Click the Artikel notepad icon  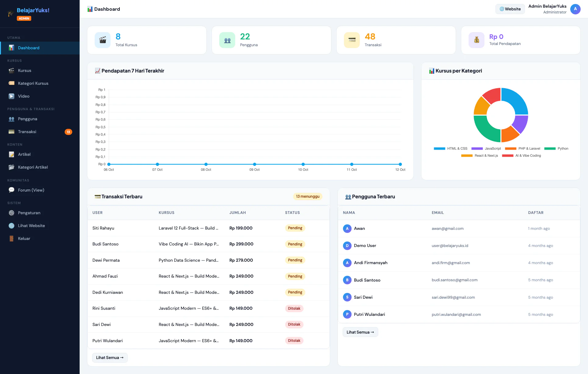coord(11,154)
